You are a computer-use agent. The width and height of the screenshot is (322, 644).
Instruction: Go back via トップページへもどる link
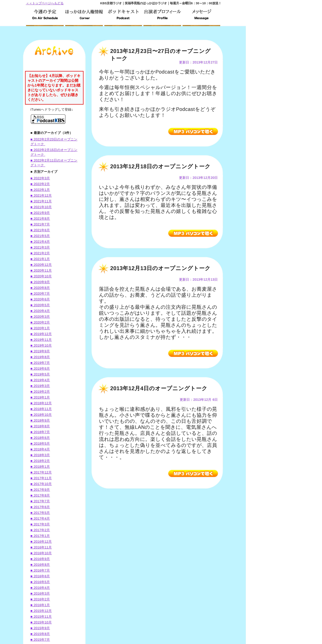45,3
